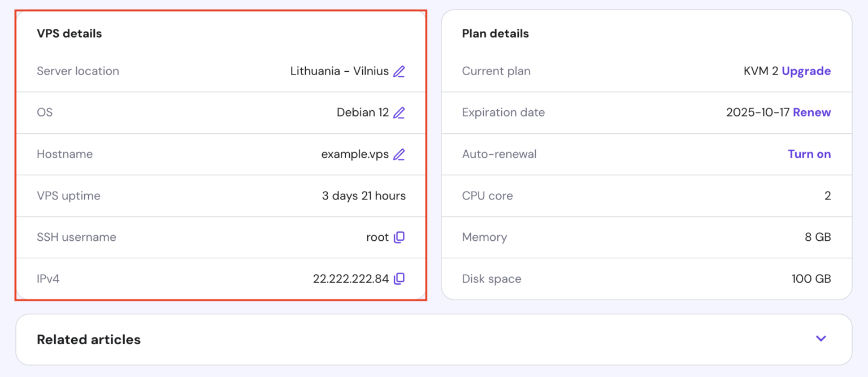Edit the OS using the pencil icon

[x=398, y=112]
